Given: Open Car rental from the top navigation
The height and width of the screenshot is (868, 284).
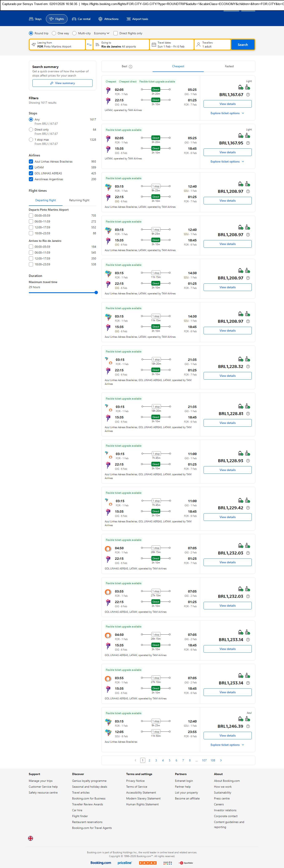Looking at the screenshot, I should click(x=81, y=19).
